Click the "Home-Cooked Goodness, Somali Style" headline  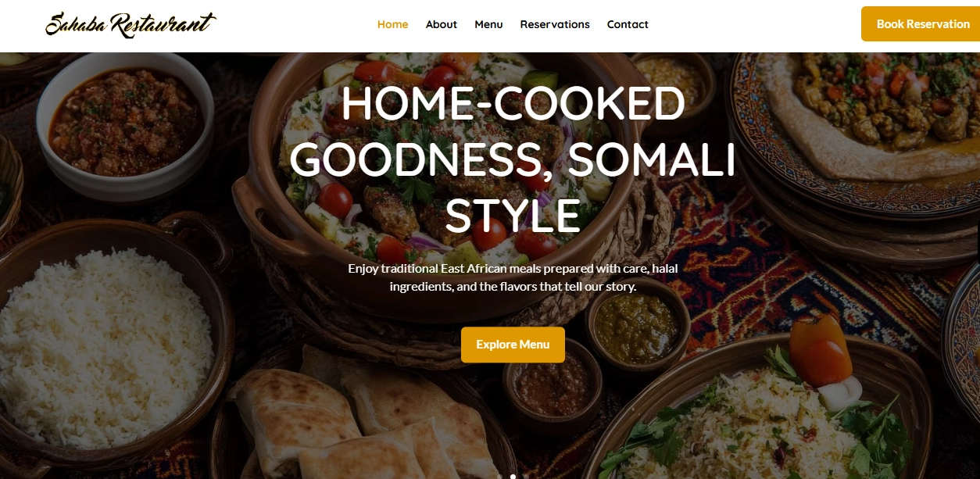pos(513,159)
